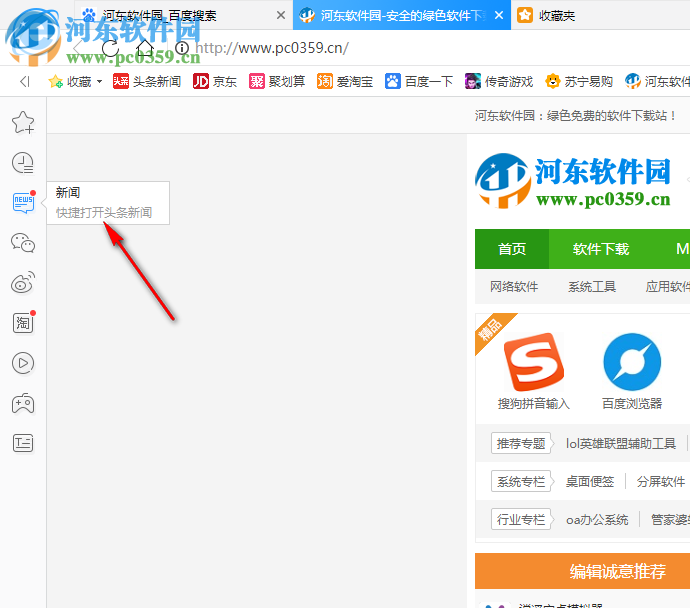Click the 收藏 star bookmark button
The width and height of the screenshot is (690, 608).
tap(70, 81)
